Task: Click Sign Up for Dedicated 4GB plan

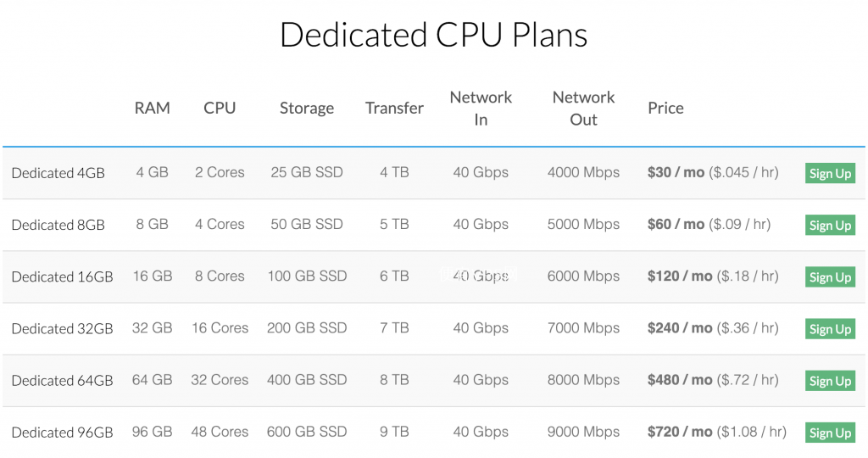Action: pyautogui.click(x=830, y=173)
